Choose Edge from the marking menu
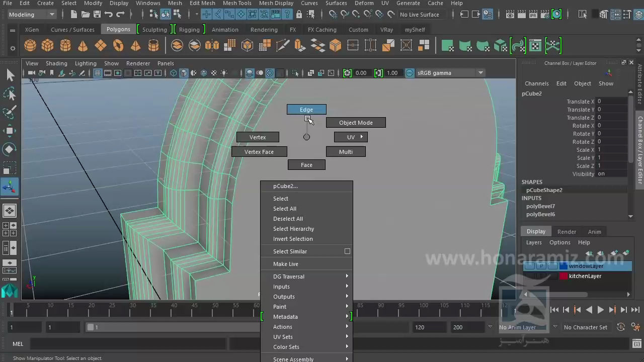 pyautogui.click(x=306, y=110)
